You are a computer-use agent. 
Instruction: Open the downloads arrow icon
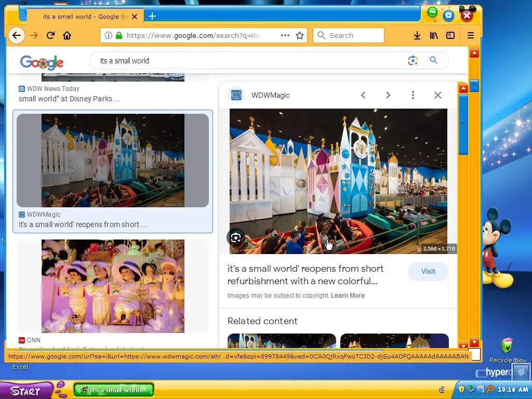point(417,35)
